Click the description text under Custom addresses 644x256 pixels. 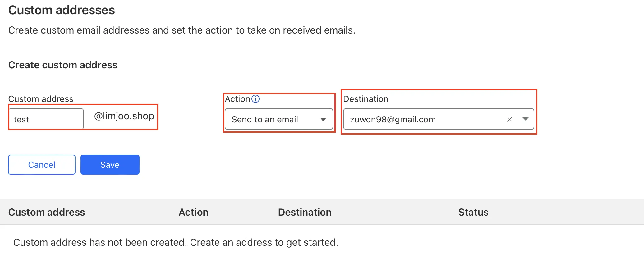182,30
